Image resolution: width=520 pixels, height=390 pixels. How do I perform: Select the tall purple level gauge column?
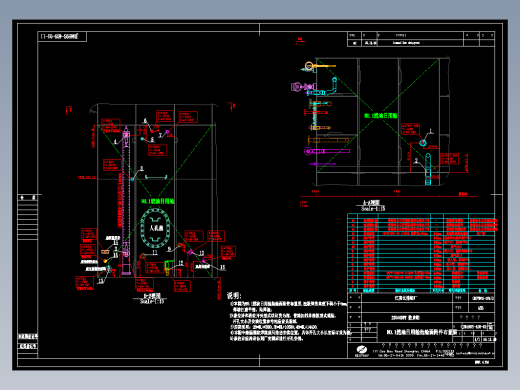(126, 200)
